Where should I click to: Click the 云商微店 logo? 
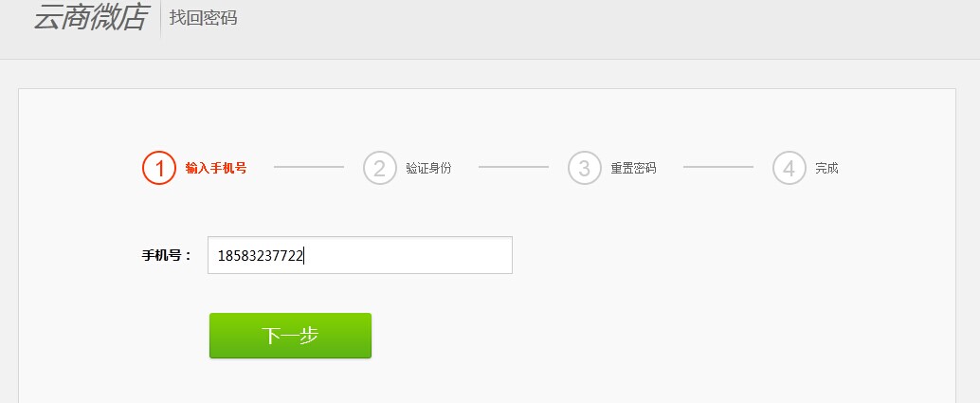coord(91,17)
